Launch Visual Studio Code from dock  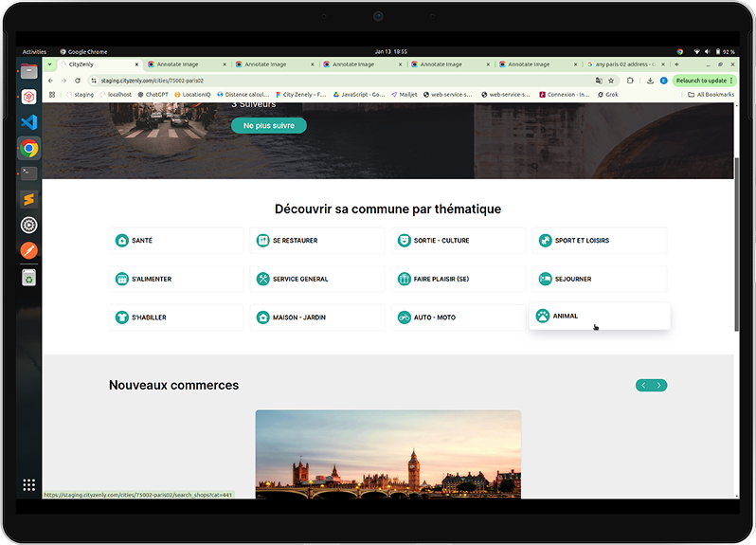click(x=29, y=122)
